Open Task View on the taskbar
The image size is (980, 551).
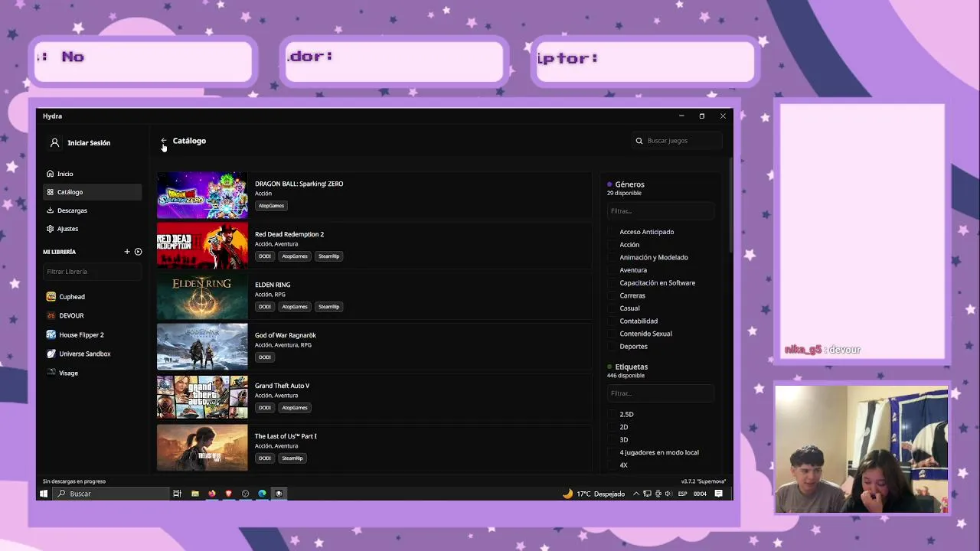click(177, 494)
